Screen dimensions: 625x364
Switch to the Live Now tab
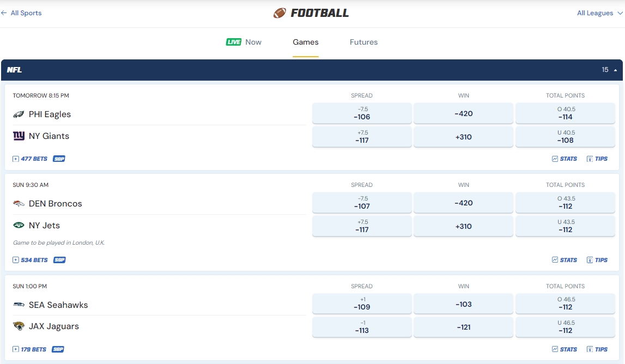244,42
